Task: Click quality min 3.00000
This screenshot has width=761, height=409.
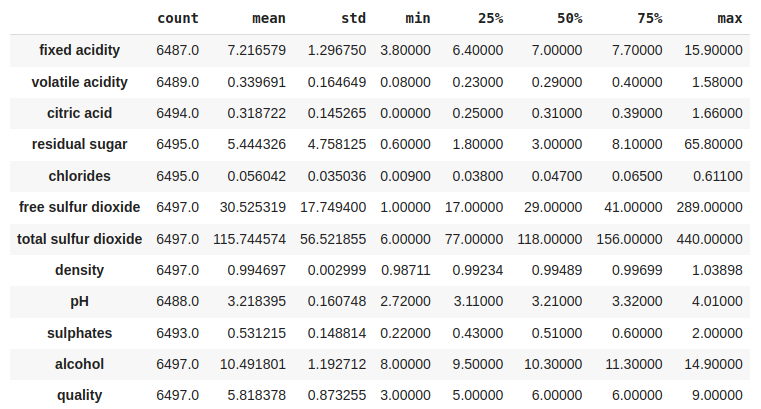Action: (405, 395)
